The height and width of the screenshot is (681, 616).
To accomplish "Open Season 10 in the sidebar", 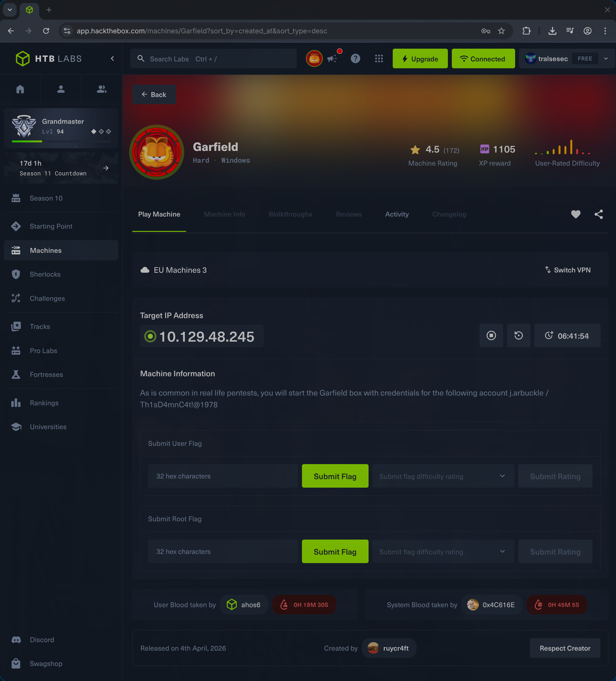I will pos(61,198).
